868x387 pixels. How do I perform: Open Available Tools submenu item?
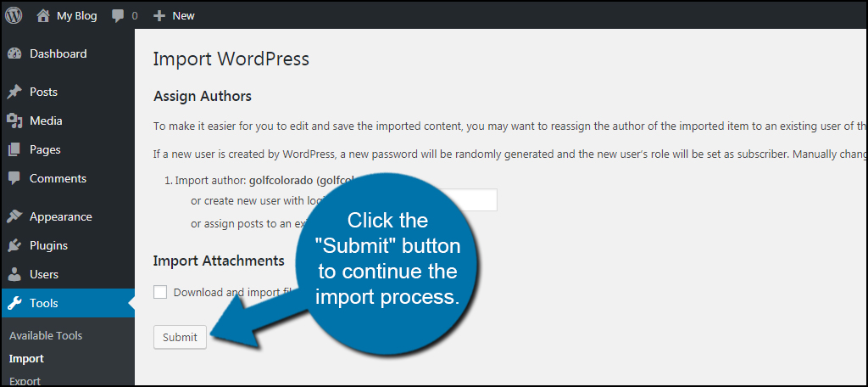[x=46, y=335]
